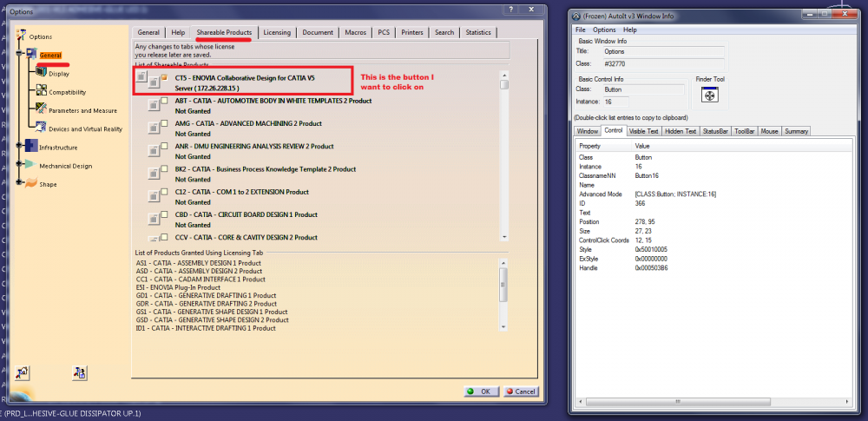
Task: Open the Document tab
Action: click(318, 32)
